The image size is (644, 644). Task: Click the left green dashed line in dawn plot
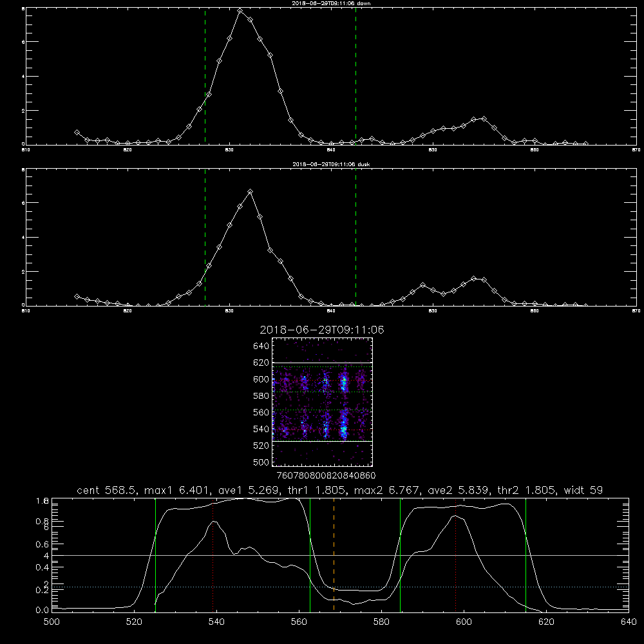click(205, 76)
